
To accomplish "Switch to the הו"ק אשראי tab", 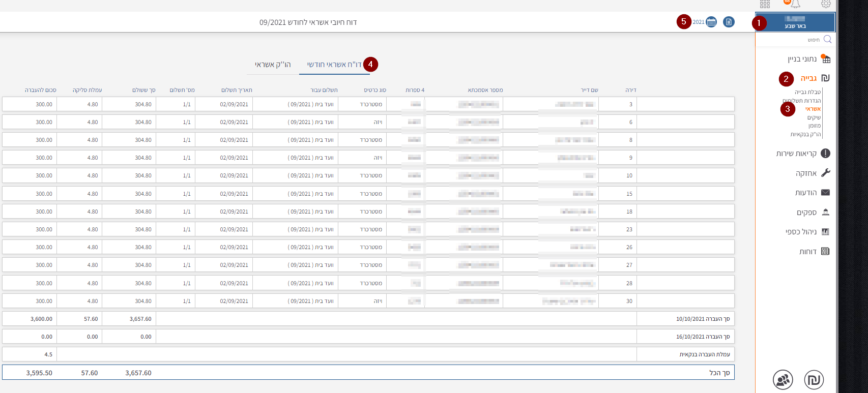I will point(273,65).
